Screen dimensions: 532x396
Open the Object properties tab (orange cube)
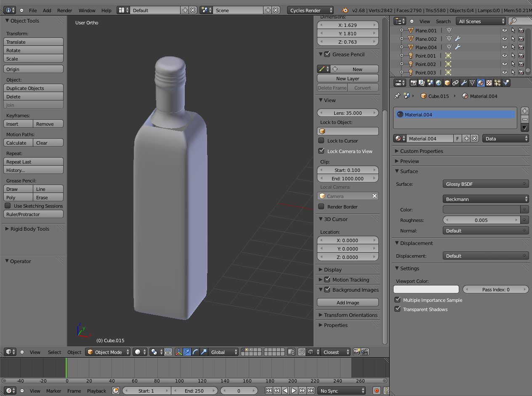[x=447, y=83]
